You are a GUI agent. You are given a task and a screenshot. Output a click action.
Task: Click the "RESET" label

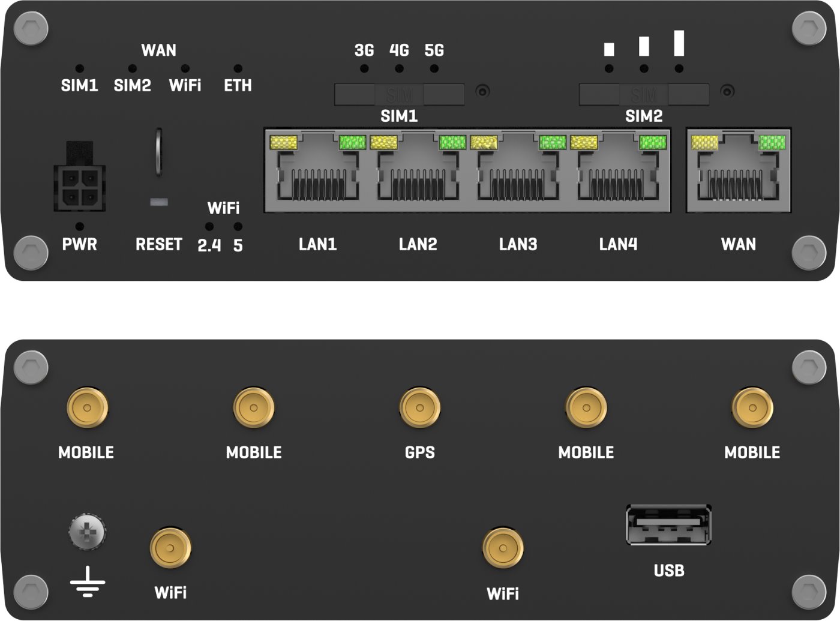tap(158, 245)
